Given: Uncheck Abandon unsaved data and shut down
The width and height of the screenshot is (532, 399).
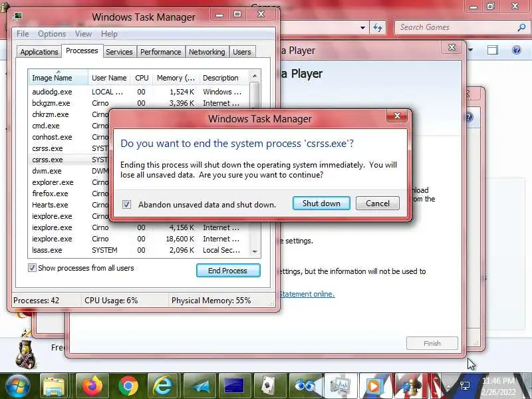Looking at the screenshot, I should pyautogui.click(x=126, y=204).
